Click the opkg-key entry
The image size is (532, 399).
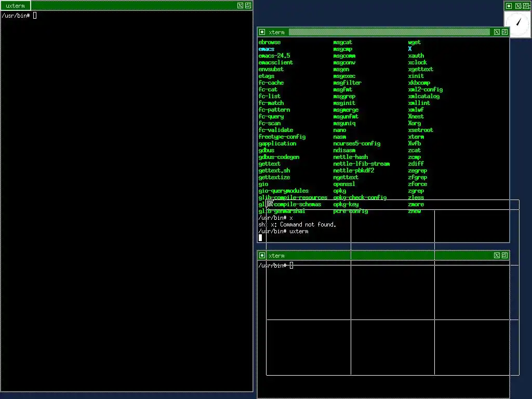click(345, 205)
